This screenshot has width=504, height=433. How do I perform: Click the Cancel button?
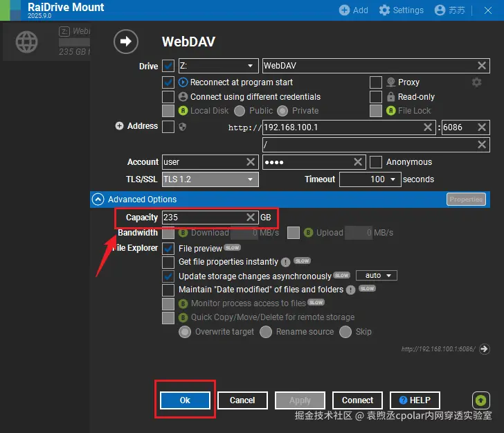(242, 400)
